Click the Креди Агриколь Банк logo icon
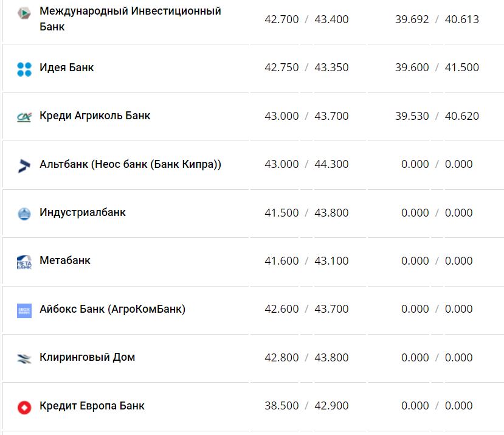Image resolution: width=504 pixels, height=435 pixels. [24, 117]
